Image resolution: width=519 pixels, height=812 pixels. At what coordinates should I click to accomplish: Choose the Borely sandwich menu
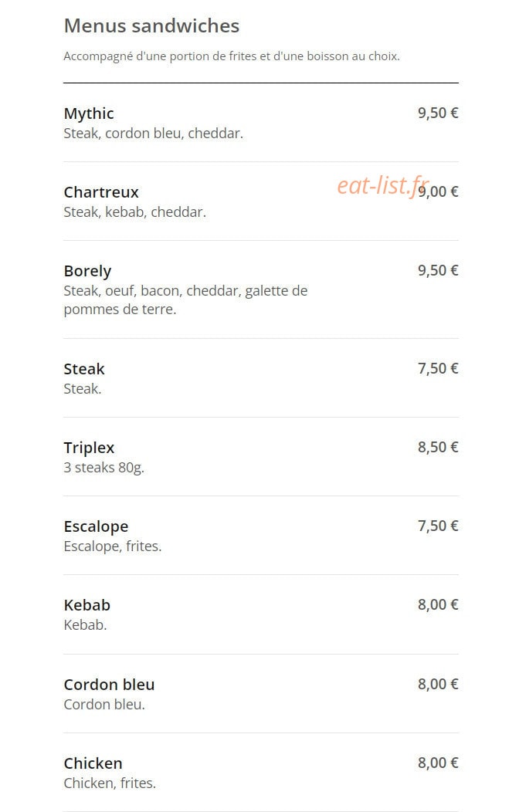click(260, 289)
